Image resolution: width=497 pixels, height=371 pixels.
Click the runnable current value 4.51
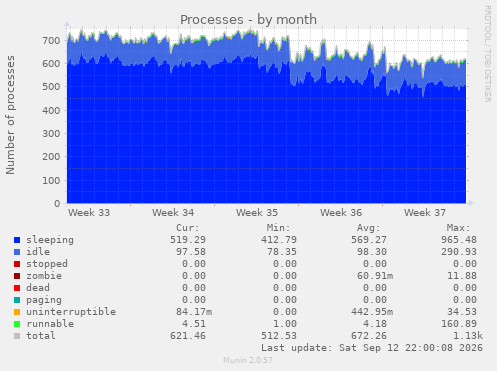click(194, 324)
